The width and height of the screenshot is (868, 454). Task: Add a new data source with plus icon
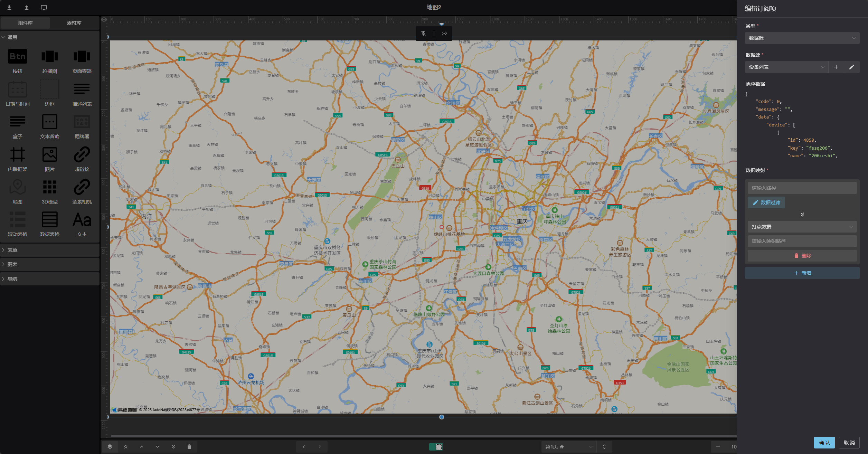point(836,67)
